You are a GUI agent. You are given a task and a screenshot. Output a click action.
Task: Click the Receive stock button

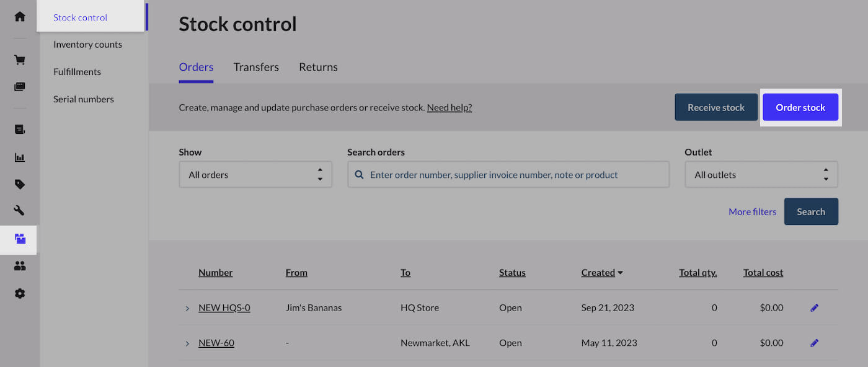[x=715, y=107]
